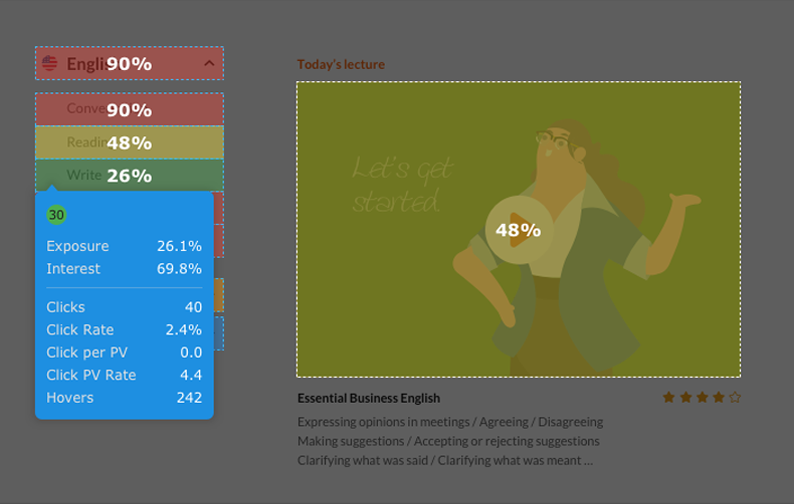The height and width of the screenshot is (504, 794).
Task: Click the play button on the lecture video
Action: 519,230
